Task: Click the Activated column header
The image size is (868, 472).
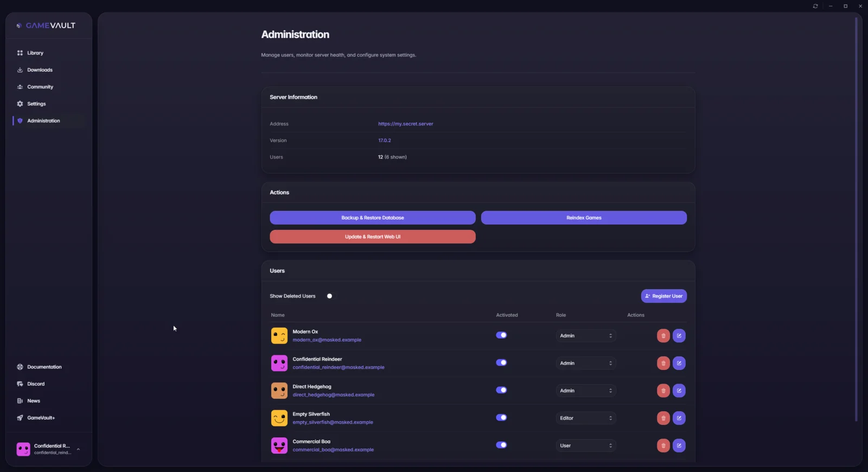Action: 507,315
